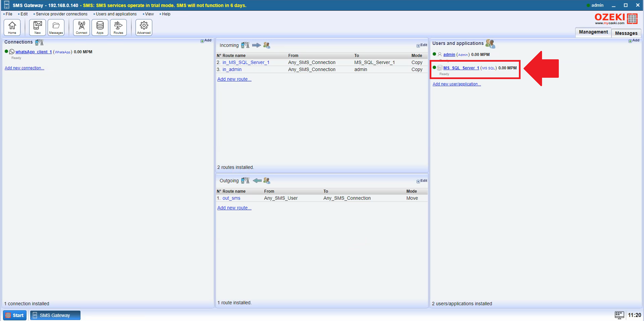Click the green status dot beside admin user

click(x=434, y=54)
